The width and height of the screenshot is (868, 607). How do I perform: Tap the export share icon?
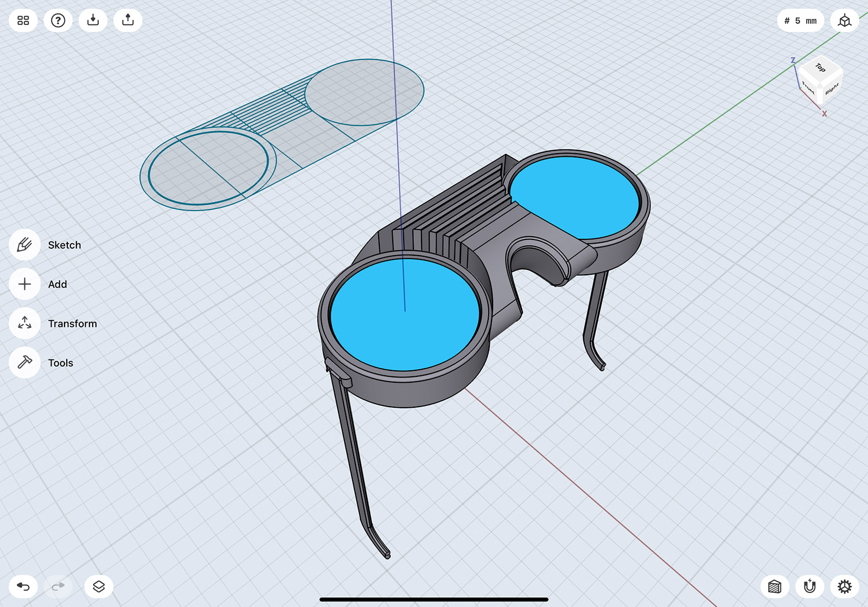click(128, 21)
